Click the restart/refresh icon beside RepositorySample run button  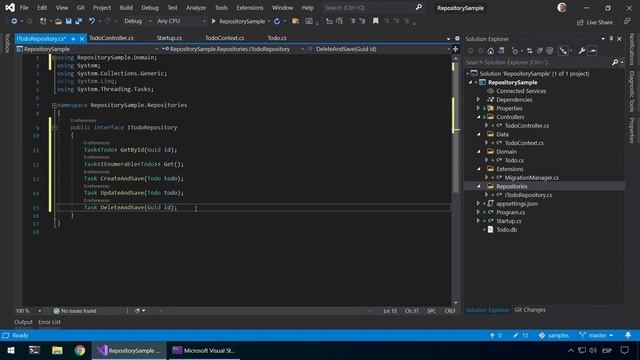click(277, 21)
